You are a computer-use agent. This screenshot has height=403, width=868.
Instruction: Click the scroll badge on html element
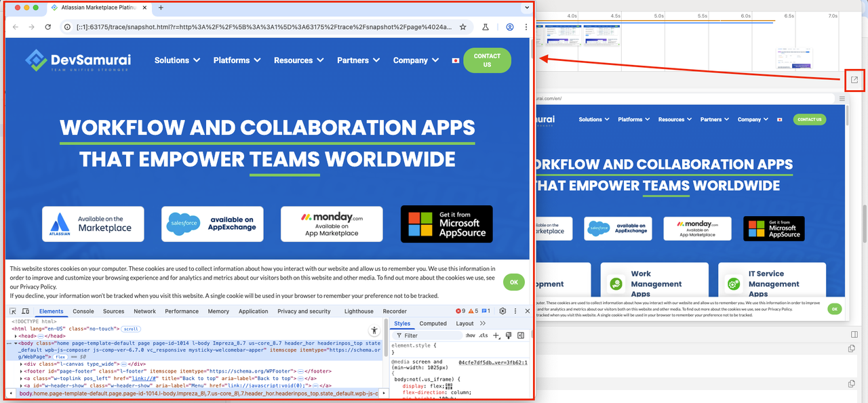[x=131, y=328]
